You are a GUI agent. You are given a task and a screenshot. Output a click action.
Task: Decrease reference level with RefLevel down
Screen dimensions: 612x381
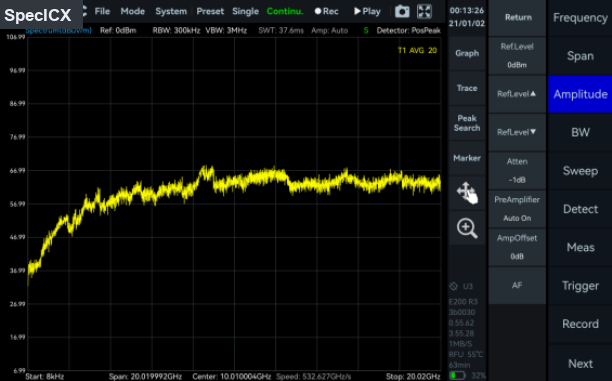(518, 132)
